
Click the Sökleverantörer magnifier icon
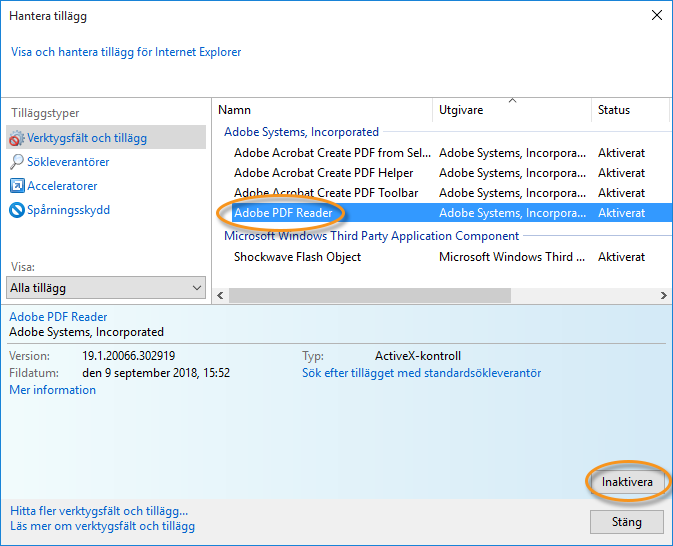(17, 162)
